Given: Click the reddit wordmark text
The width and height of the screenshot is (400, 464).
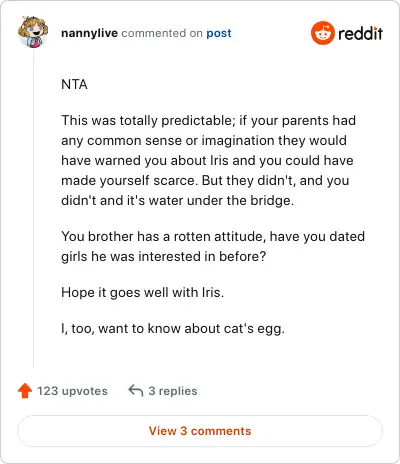Looking at the screenshot, I should pyautogui.click(x=360, y=34).
